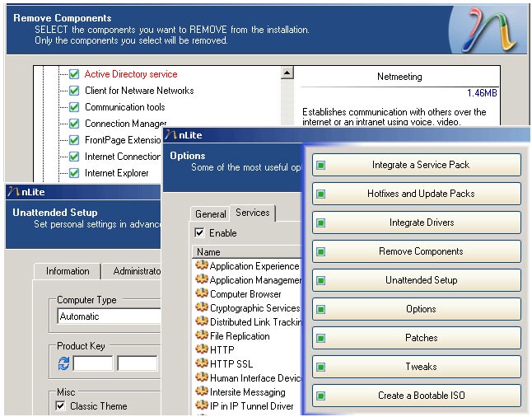
Task: Click the nLite logo in Unattended Setup title bar
Action: [13, 191]
